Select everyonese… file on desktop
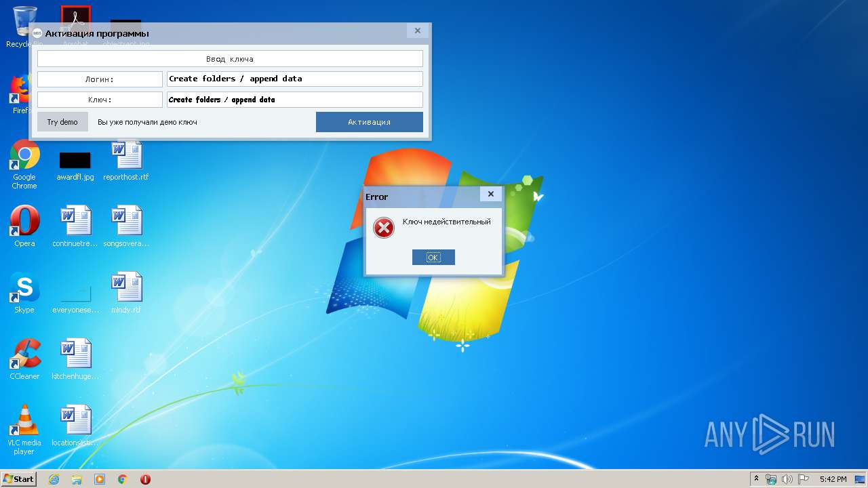This screenshot has width=868, height=488. click(75, 298)
